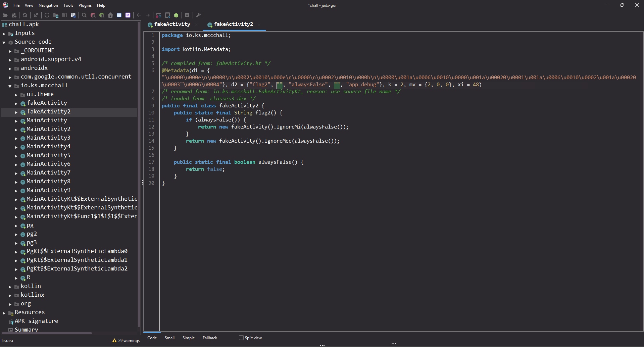Expand the kotlinx package node

(10, 295)
